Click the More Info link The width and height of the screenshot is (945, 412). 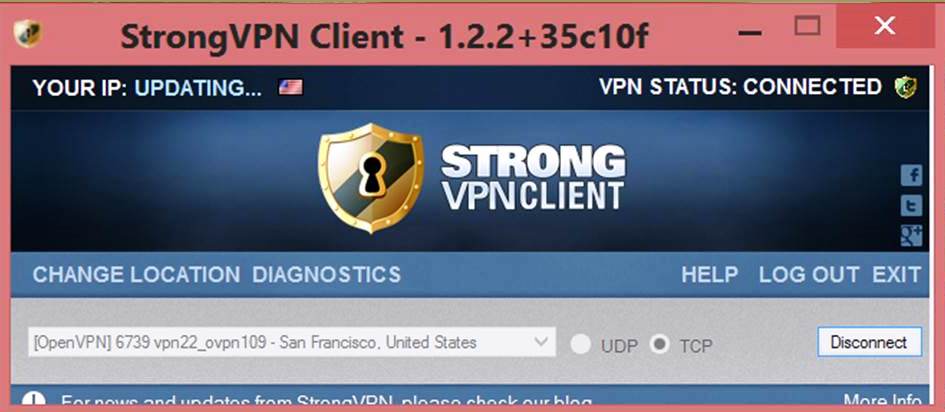(x=882, y=402)
